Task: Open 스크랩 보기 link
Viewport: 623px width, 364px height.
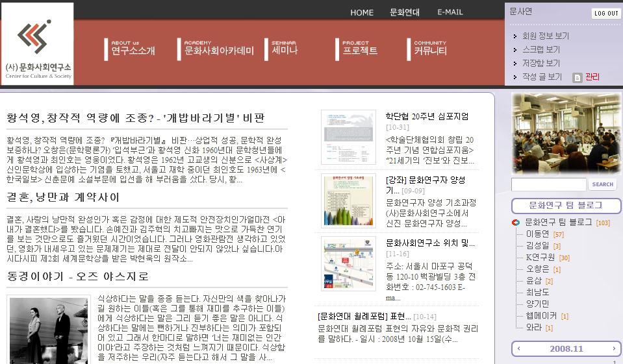Action: pyautogui.click(x=540, y=49)
